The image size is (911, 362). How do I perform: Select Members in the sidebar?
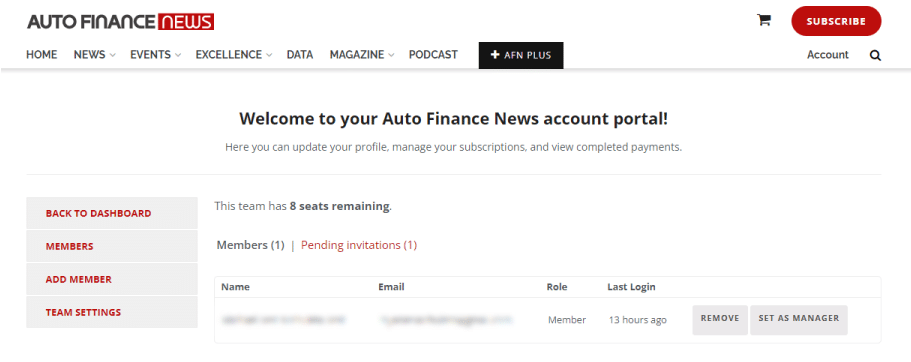112,246
